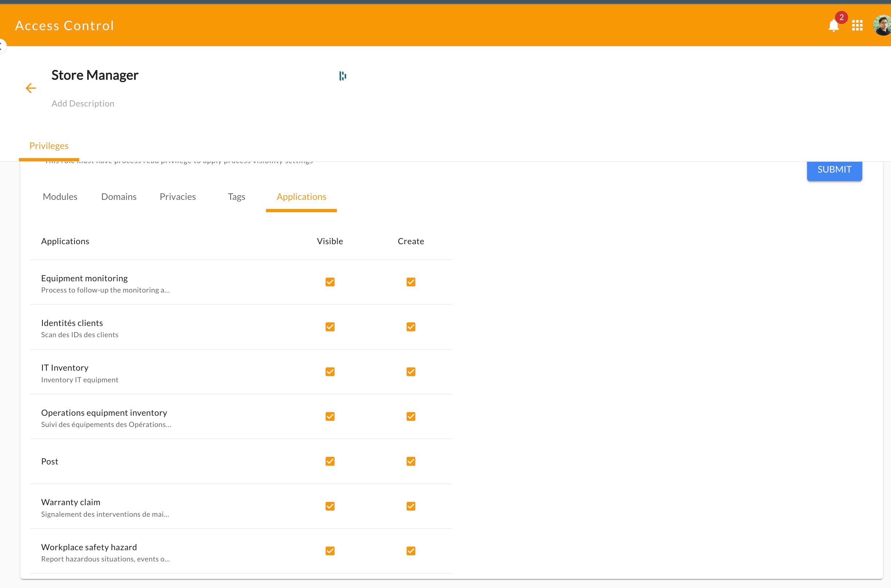The width and height of the screenshot is (891, 588).
Task: Switch to the Tags tab
Action: click(236, 197)
